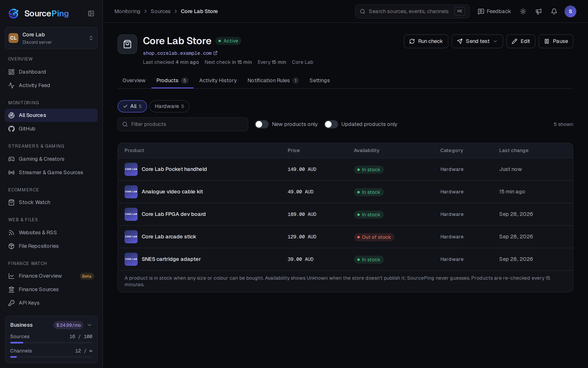This screenshot has width=588, height=368.
Task: Open the Feedback button
Action: click(x=494, y=11)
